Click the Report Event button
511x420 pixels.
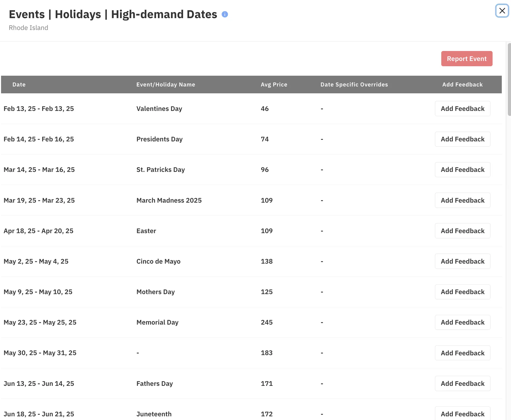tap(467, 59)
